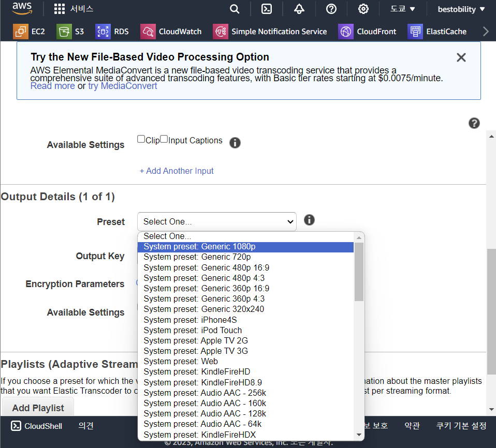496x448 pixels.
Task: Open the settings gear icon
Action: coord(363,9)
